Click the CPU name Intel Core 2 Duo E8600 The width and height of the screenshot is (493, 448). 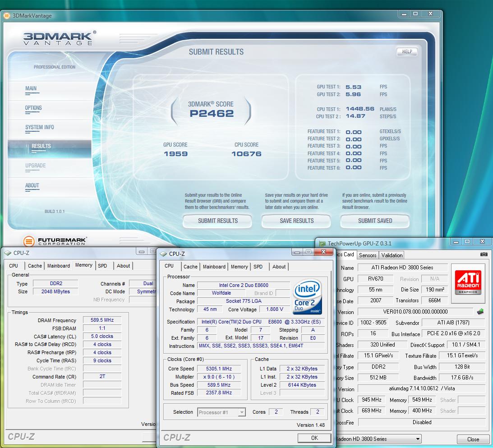coord(244,285)
